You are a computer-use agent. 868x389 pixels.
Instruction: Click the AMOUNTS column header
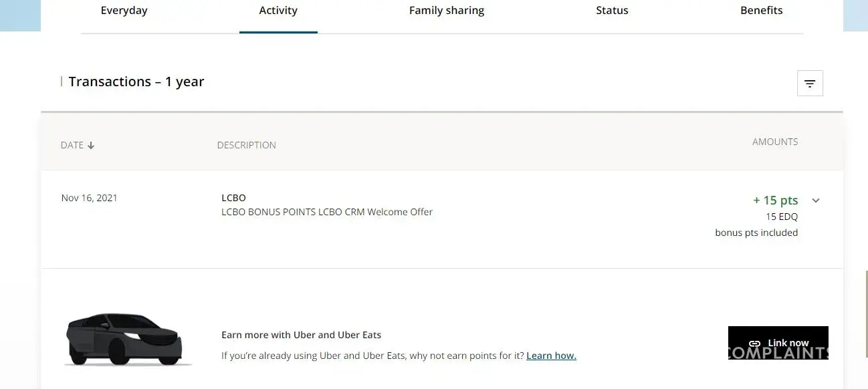click(x=774, y=142)
